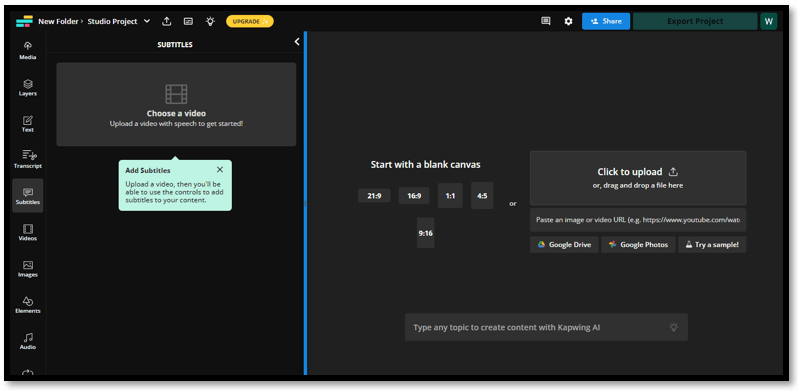Open the Transcript panel

pos(27,159)
